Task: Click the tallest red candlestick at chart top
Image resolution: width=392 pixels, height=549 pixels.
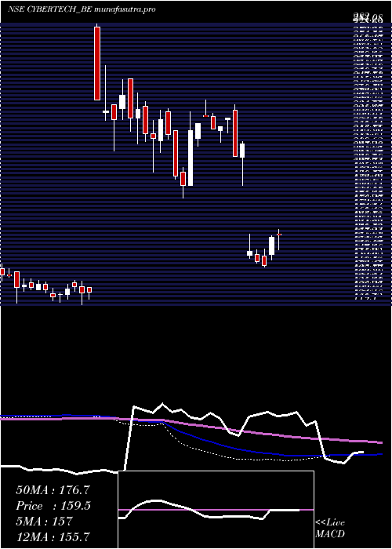Action: coord(97,64)
